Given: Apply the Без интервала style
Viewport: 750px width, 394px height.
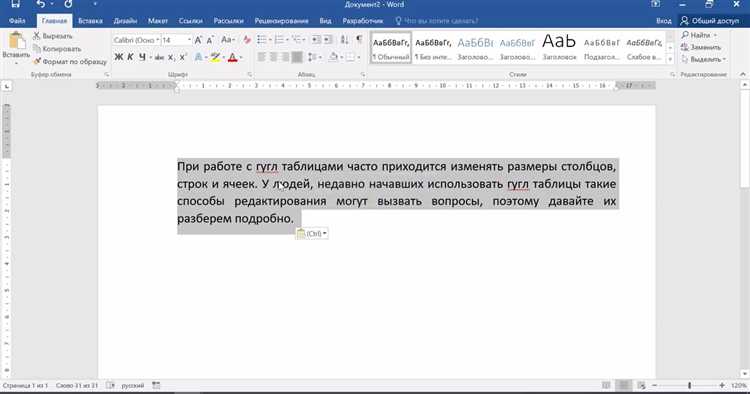Looking at the screenshot, I should point(433,48).
